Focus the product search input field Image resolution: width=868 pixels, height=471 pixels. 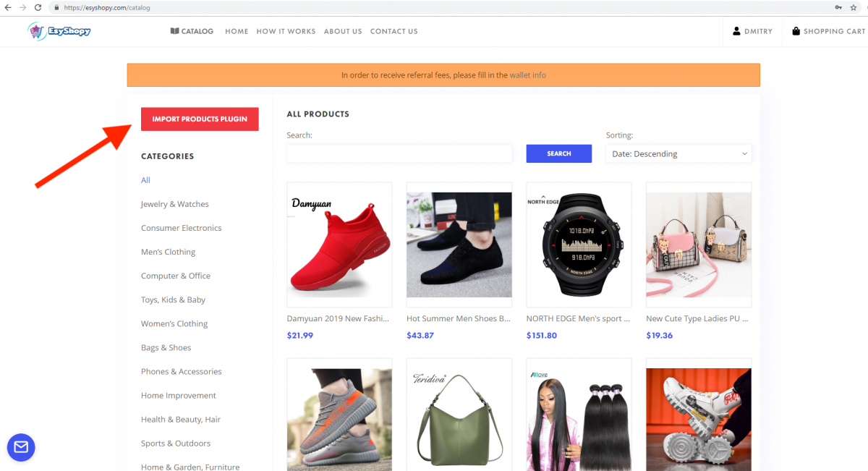(x=399, y=153)
